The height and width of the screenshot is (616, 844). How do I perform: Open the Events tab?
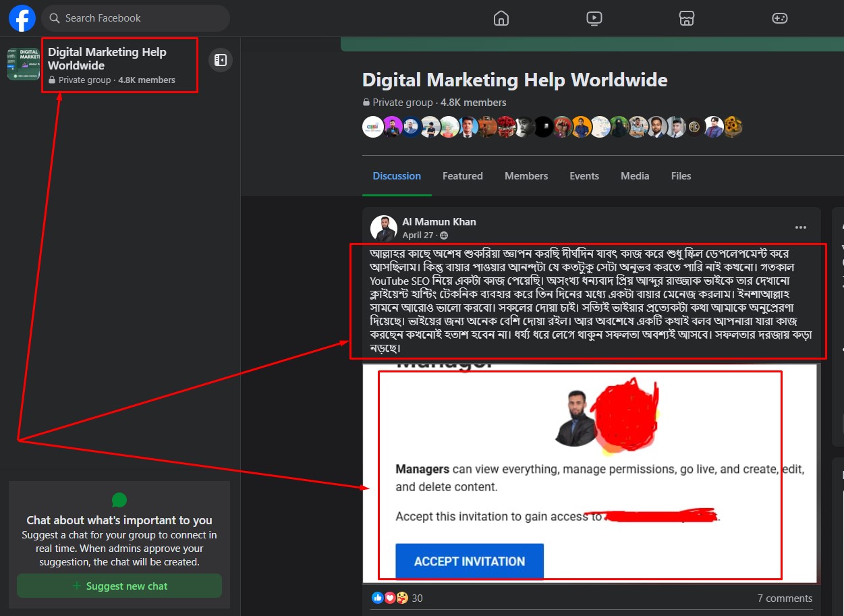coord(584,176)
